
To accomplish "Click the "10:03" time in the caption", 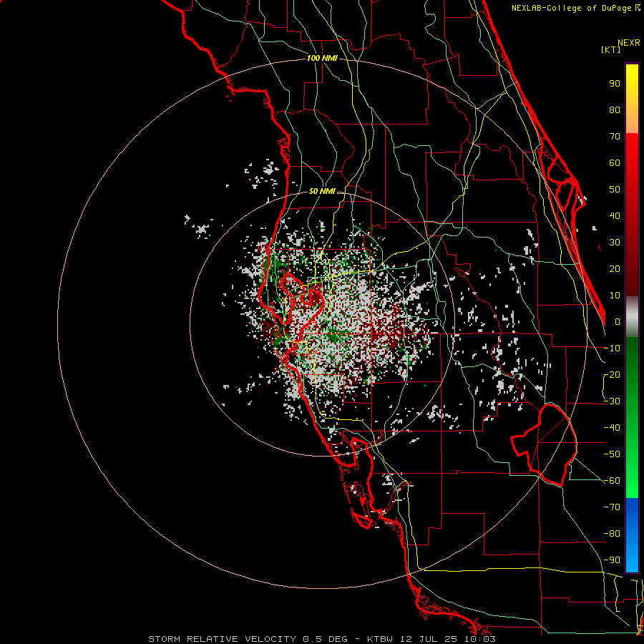I will click(x=481, y=639).
